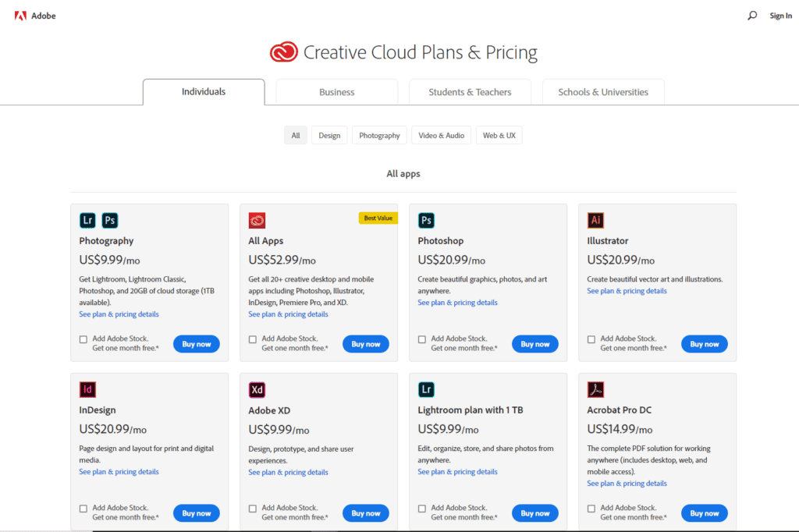Click the All Apps US$52.99/mo price
Screen dimensions: 799x532
282,260
